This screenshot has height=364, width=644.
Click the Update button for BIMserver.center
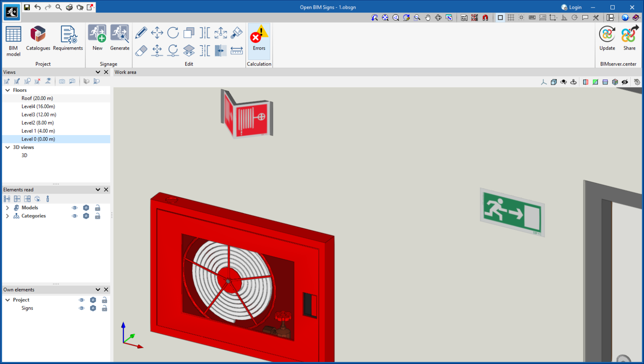pos(607,37)
